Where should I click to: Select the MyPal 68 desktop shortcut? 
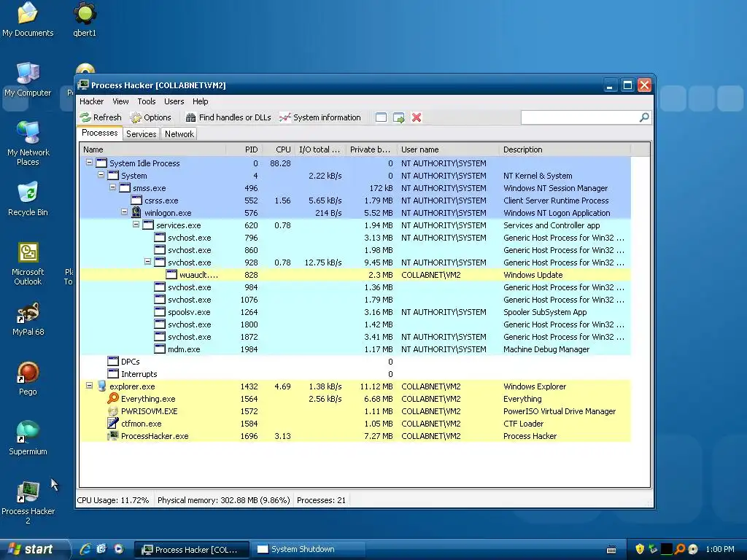pos(28,319)
